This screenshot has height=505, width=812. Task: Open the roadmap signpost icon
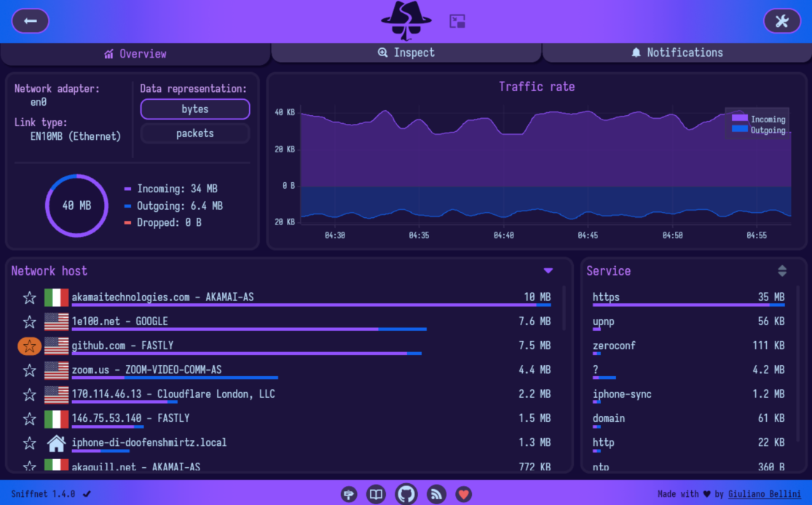349,494
